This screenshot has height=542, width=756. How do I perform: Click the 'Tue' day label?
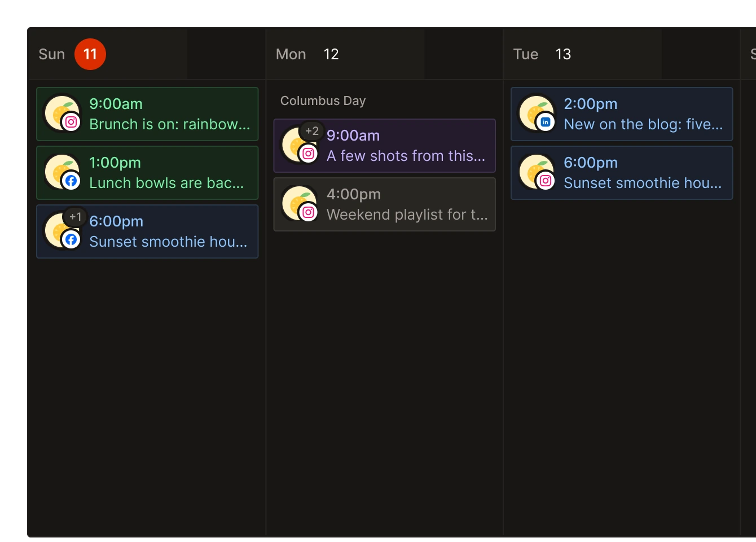[526, 54]
